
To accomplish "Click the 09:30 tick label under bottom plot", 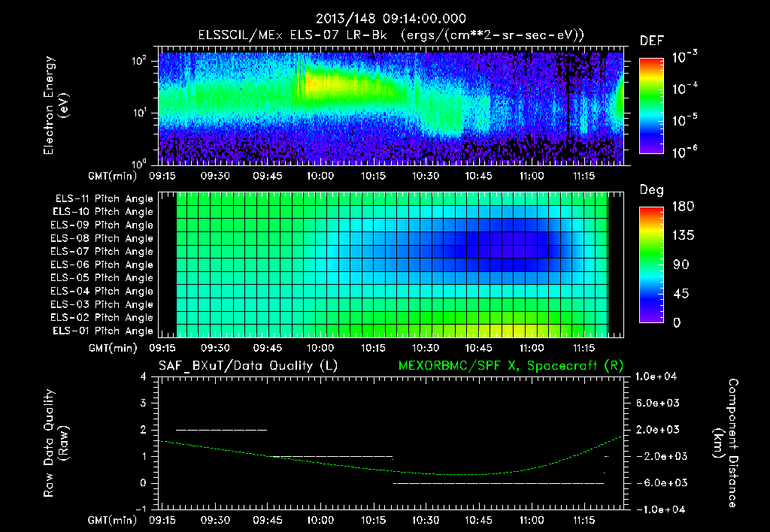I will coord(215,520).
